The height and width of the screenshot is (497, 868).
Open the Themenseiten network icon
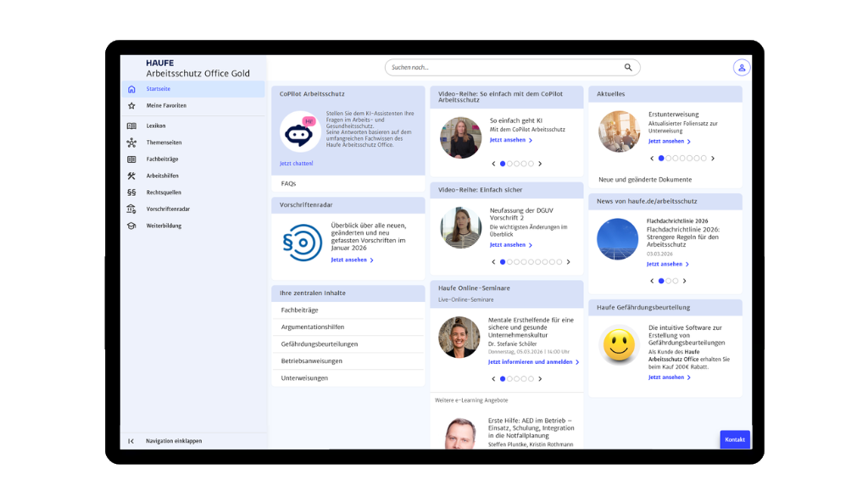click(x=131, y=142)
